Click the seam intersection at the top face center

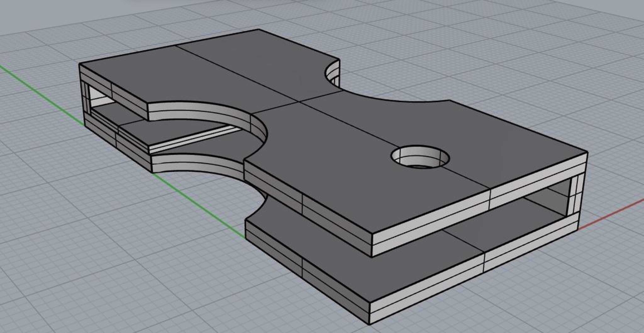[x=299, y=102]
